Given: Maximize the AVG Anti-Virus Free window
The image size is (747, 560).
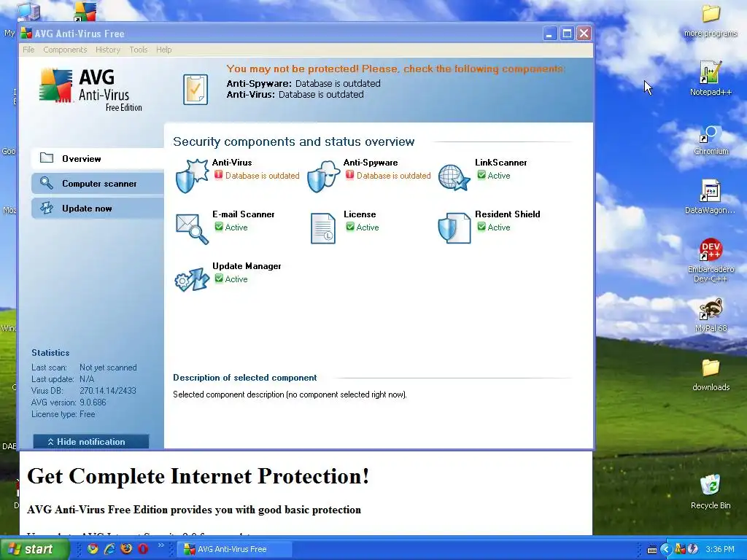Looking at the screenshot, I should (567, 34).
